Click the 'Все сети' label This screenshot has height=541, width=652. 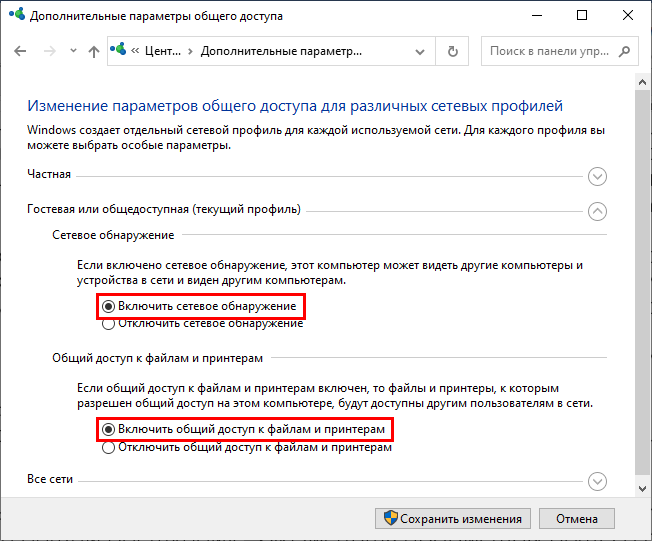click(x=50, y=479)
